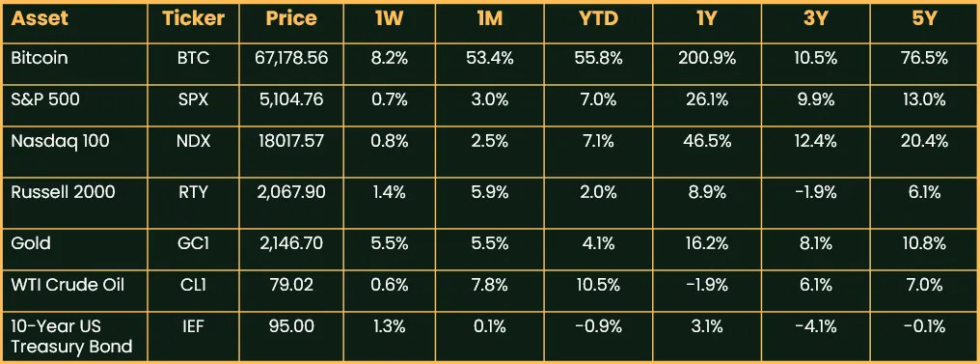This screenshot has width=980, height=364.
Task: Click the Price column header
Action: (x=291, y=18)
